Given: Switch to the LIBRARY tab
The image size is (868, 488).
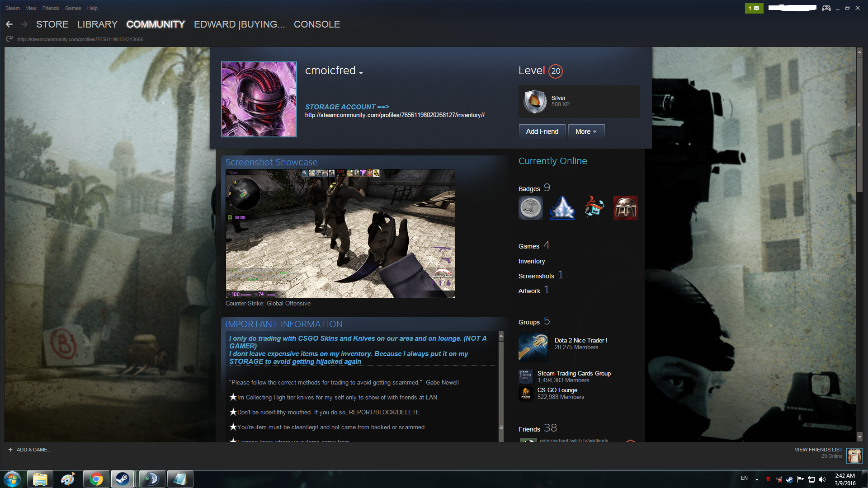Looking at the screenshot, I should (97, 24).
